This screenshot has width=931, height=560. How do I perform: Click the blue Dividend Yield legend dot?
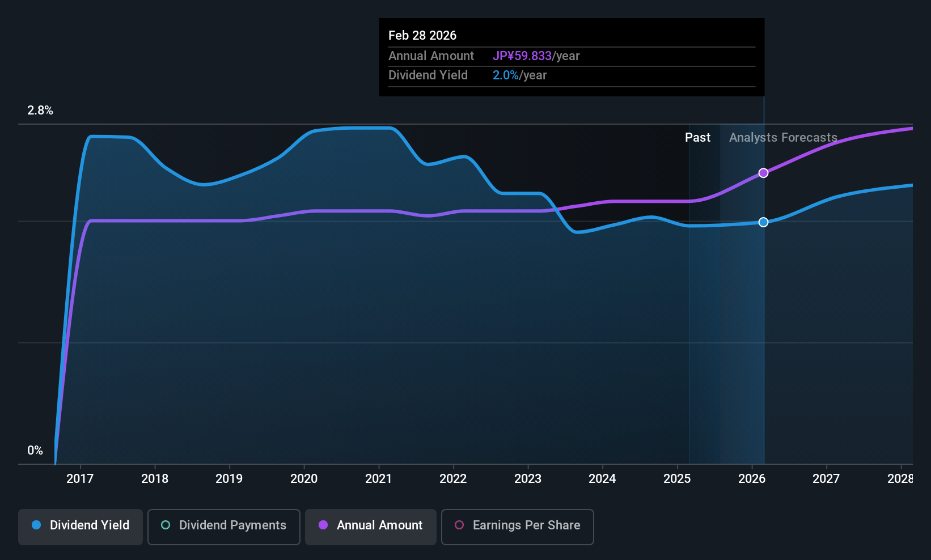[x=36, y=525]
